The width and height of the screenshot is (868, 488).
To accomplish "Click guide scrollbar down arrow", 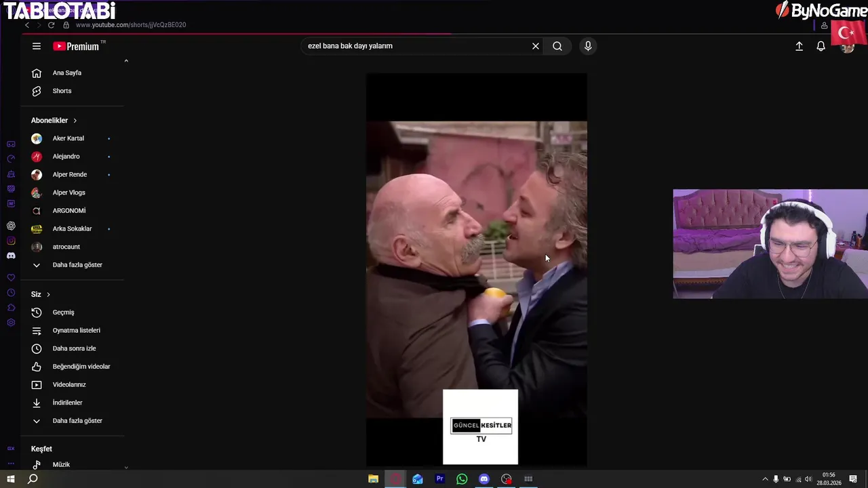I will (126, 466).
